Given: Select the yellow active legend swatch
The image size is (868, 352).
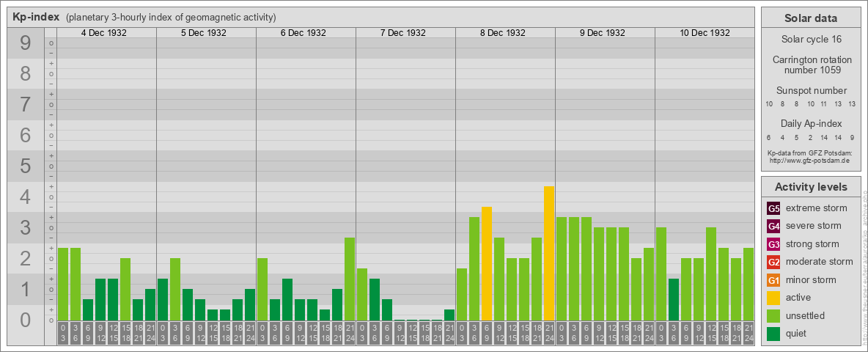Looking at the screenshot, I should [x=773, y=297].
